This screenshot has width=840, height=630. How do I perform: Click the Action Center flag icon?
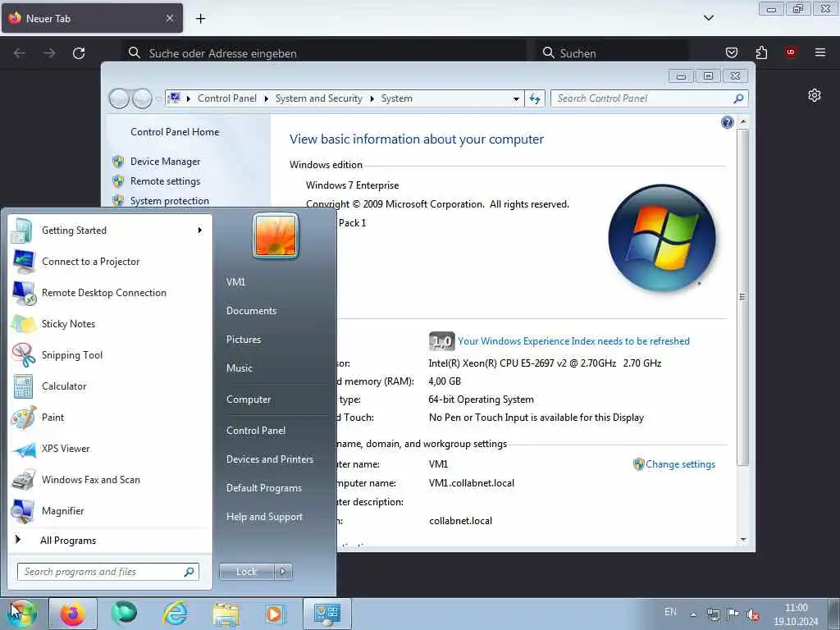tap(733, 614)
